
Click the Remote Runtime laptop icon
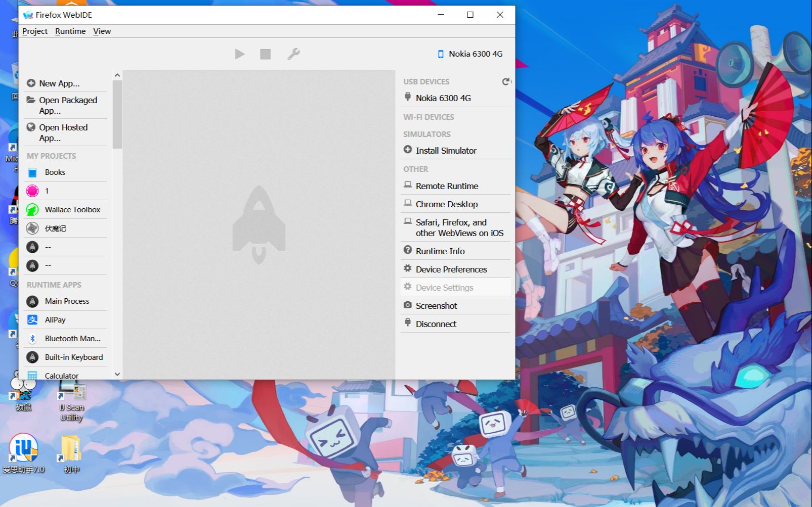pos(408,185)
